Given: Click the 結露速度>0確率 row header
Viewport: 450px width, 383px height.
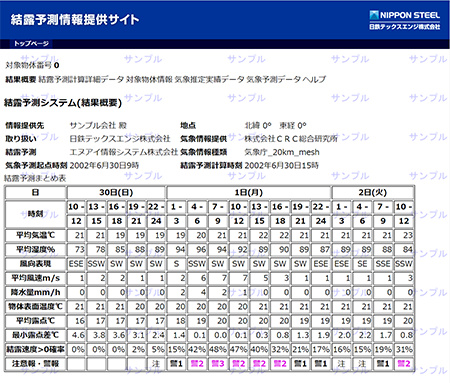Looking at the screenshot, I should (x=35, y=349).
